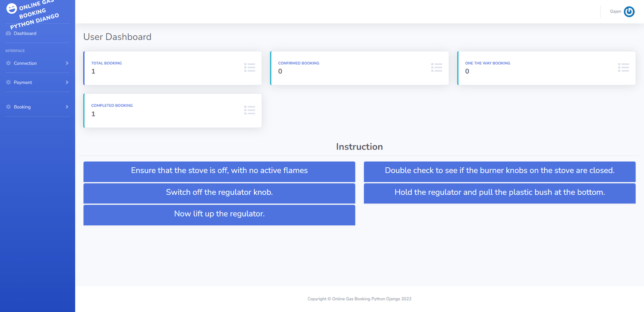Click the Payment gear icon
Image resolution: width=644 pixels, height=312 pixels.
(x=8, y=82)
